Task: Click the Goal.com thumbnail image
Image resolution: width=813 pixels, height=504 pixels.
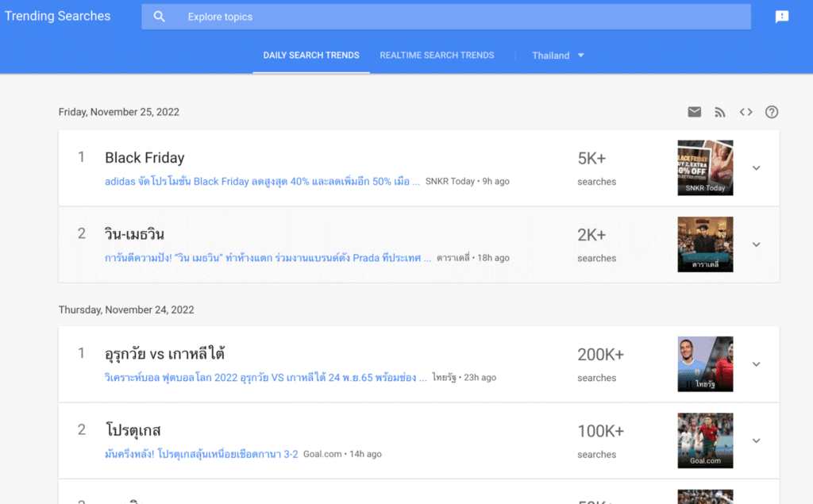Action: [705, 441]
